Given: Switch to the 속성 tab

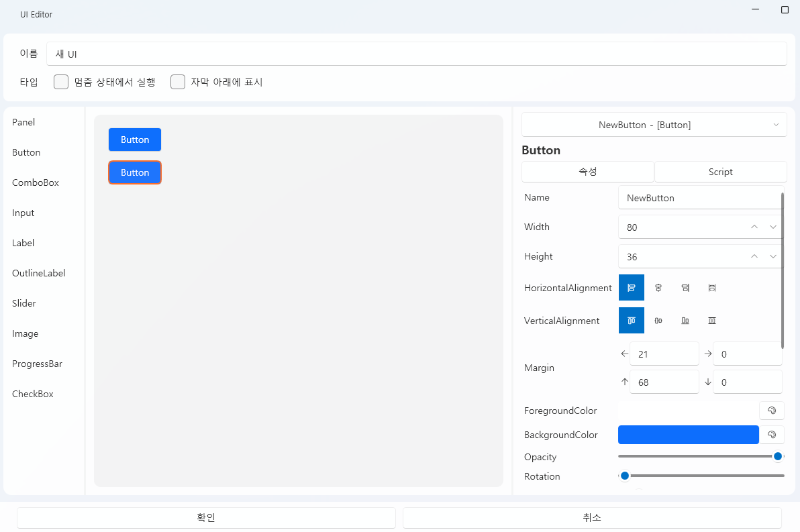Looking at the screenshot, I should coord(587,172).
